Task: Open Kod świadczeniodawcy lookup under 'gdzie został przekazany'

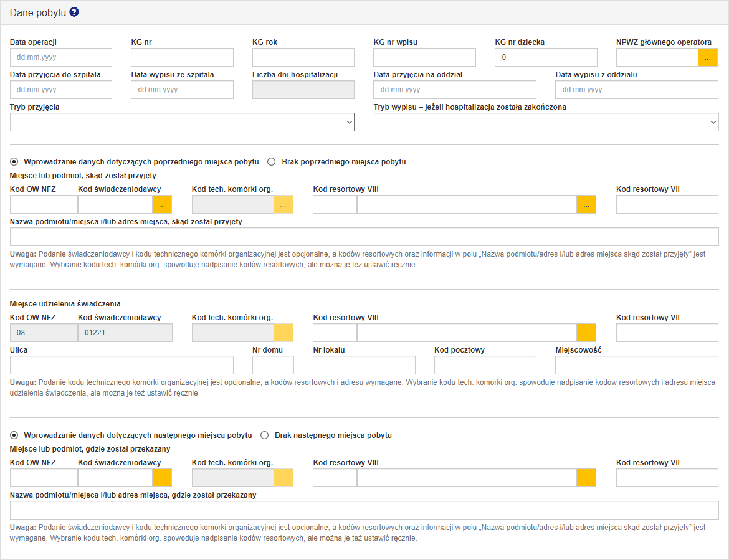Action: (162, 478)
